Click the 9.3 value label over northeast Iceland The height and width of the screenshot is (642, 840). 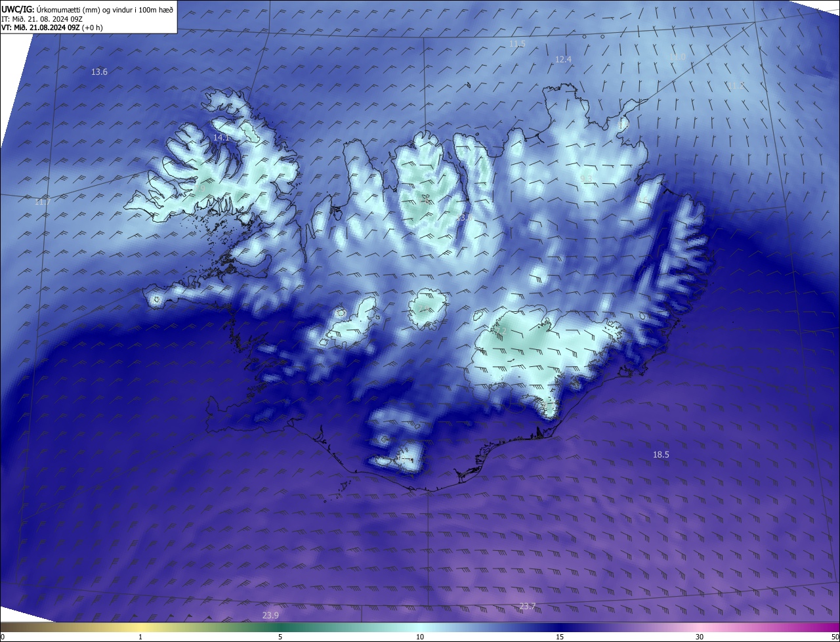pyautogui.click(x=586, y=178)
